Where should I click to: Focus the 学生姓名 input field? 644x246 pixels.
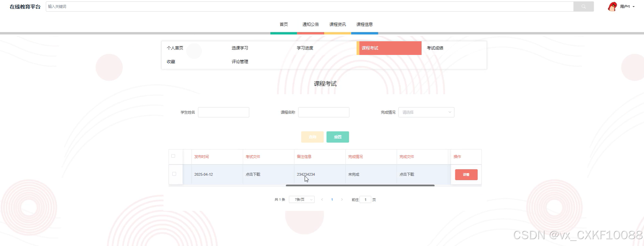click(x=224, y=112)
